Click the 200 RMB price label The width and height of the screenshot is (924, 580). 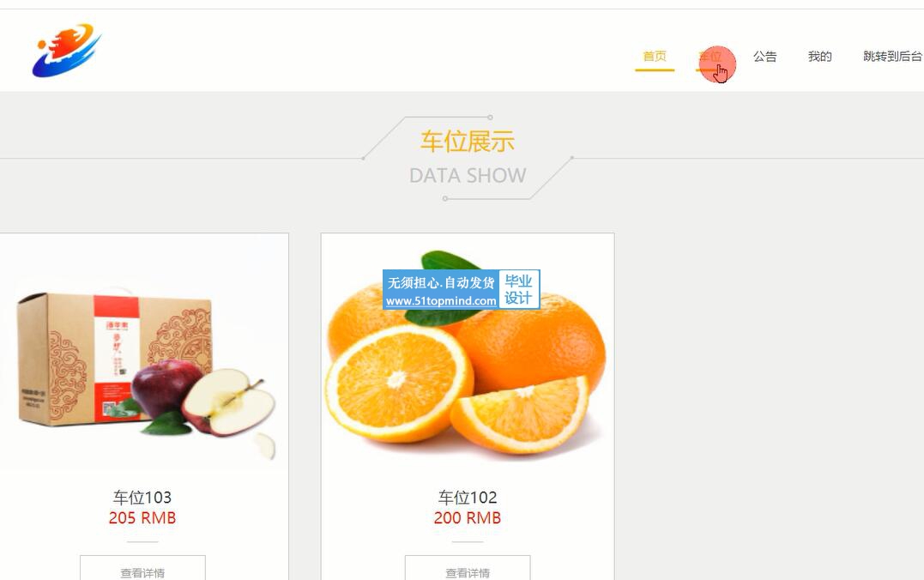point(468,518)
